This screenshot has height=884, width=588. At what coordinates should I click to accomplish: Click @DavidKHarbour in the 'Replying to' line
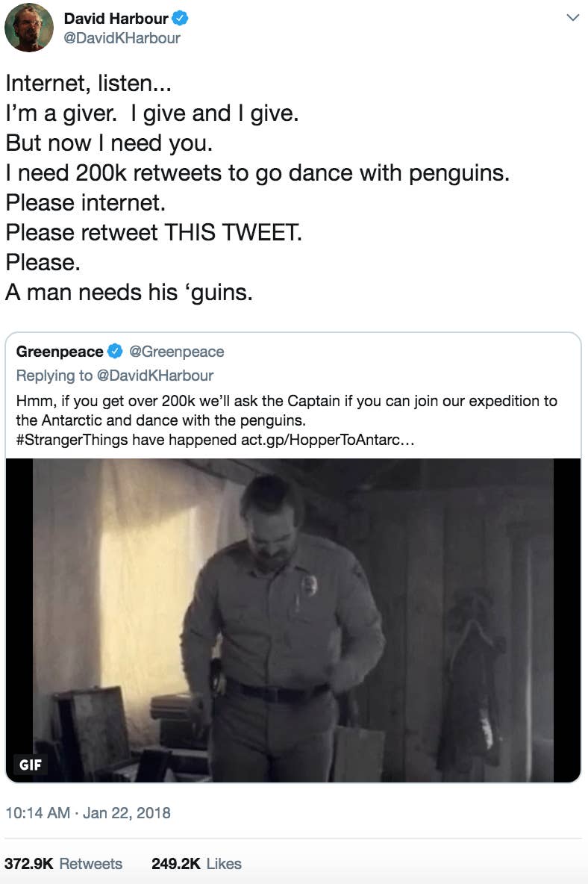click(x=155, y=375)
